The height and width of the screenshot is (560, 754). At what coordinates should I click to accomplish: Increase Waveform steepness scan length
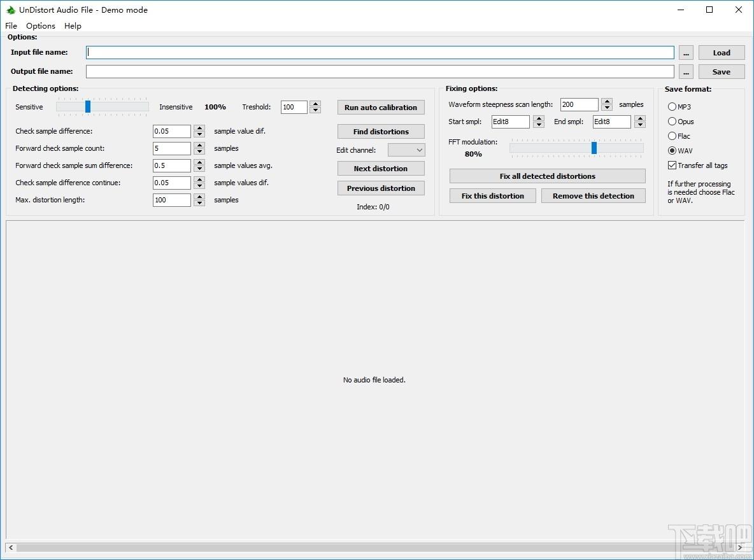tap(608, 101)
